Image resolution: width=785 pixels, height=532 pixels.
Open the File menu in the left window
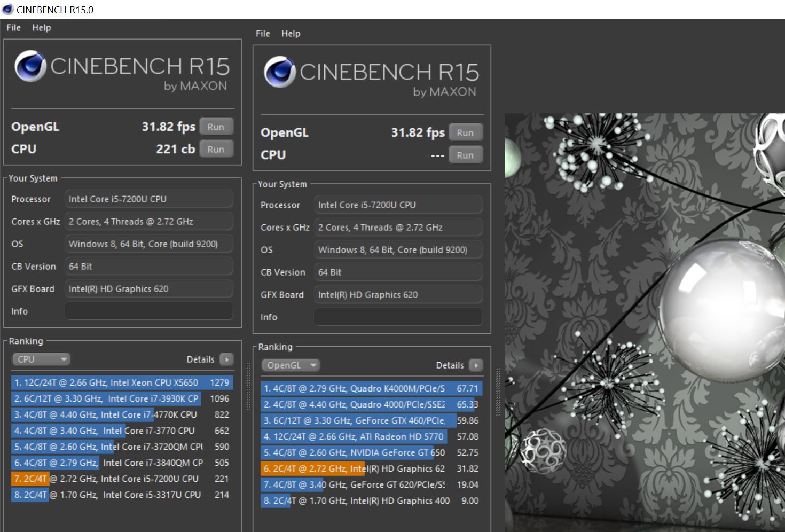coord(13,28)
